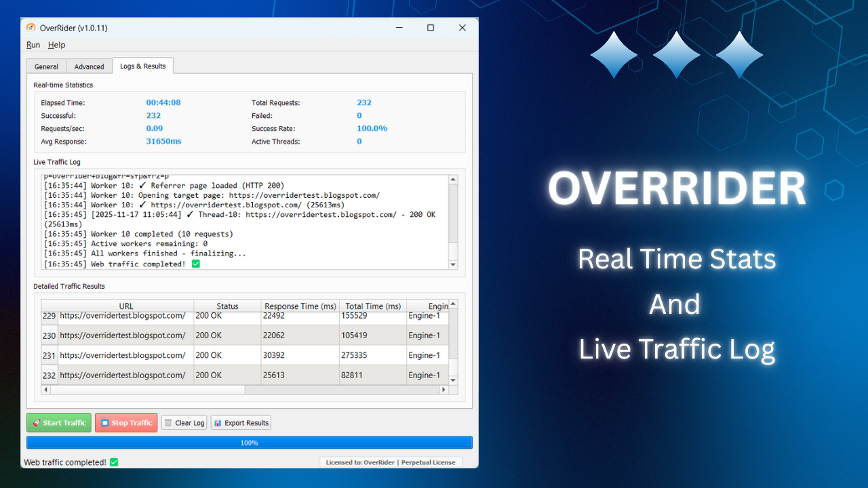The width and height of the screenshot is (868, 488).
Task: Click the Total Requests value 232
Action: coord(364,103)
